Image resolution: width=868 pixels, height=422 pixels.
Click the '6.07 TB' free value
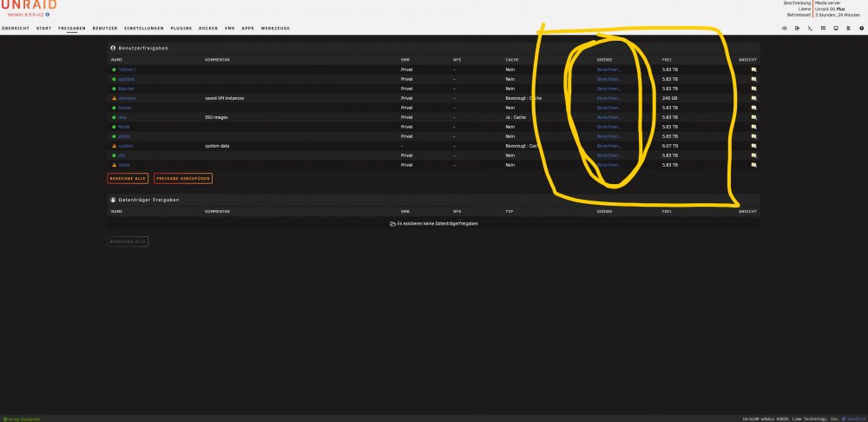(670, 146)
